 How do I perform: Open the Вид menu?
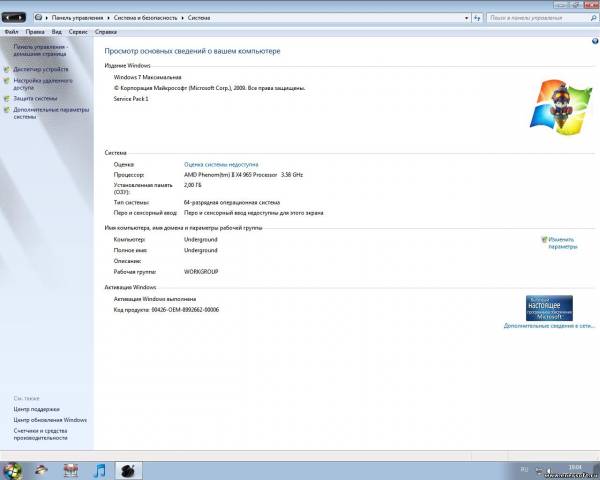pyautogui.click(x=57, y=32)
